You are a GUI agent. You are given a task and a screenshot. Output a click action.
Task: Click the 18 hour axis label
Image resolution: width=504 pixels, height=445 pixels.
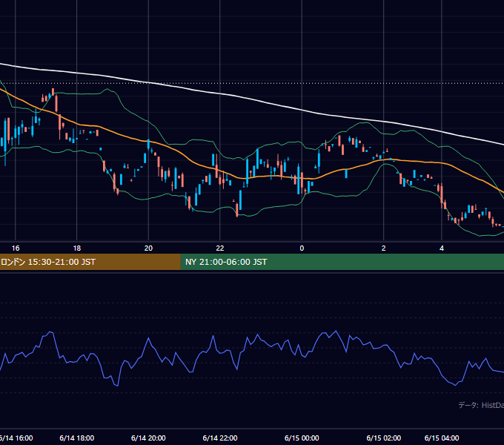77,248
